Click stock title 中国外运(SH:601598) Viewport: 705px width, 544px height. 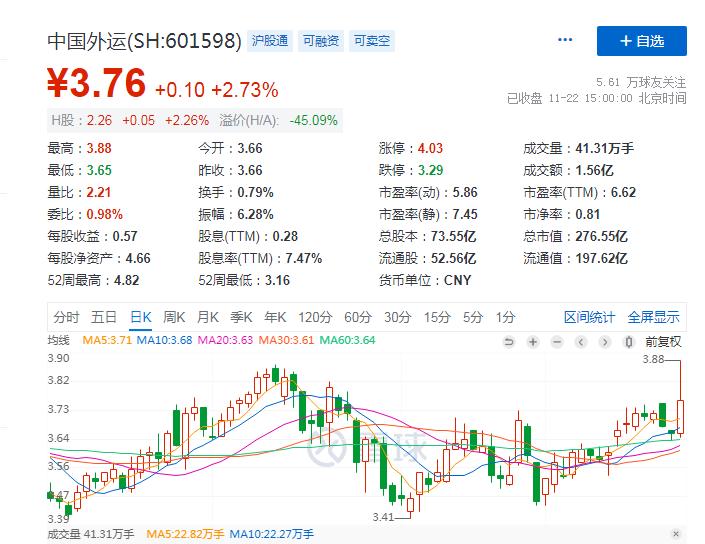pyautogui.click(x=145, y=41)
